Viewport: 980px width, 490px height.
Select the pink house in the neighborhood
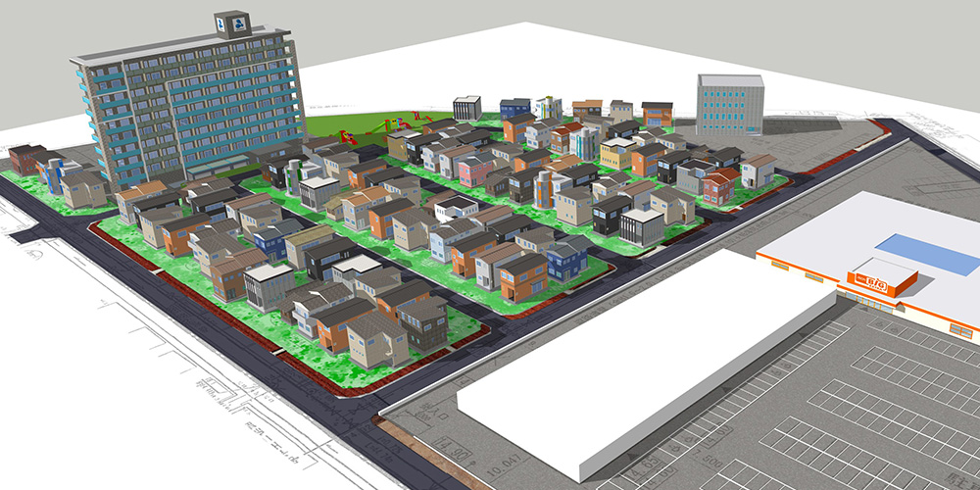click(x=474, y=171)
